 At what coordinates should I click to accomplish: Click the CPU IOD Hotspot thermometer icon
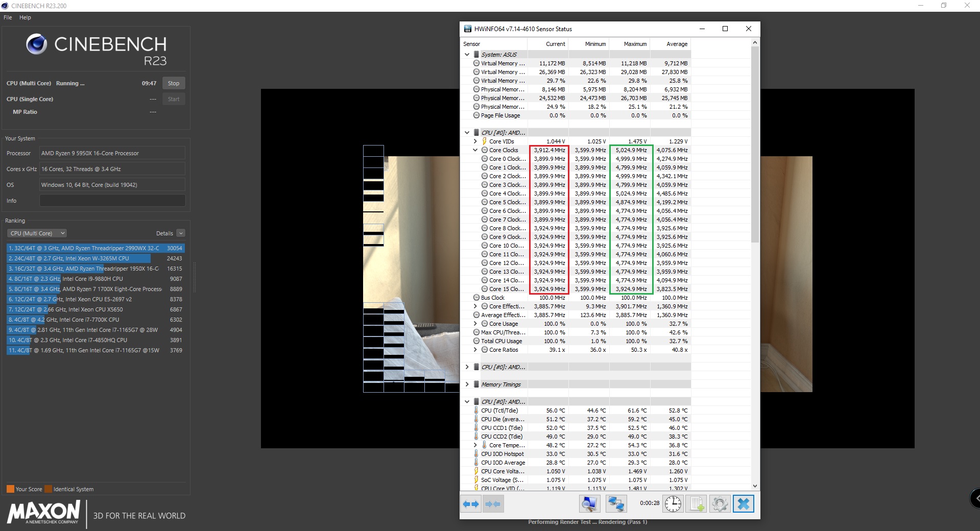tap(476, 454)
